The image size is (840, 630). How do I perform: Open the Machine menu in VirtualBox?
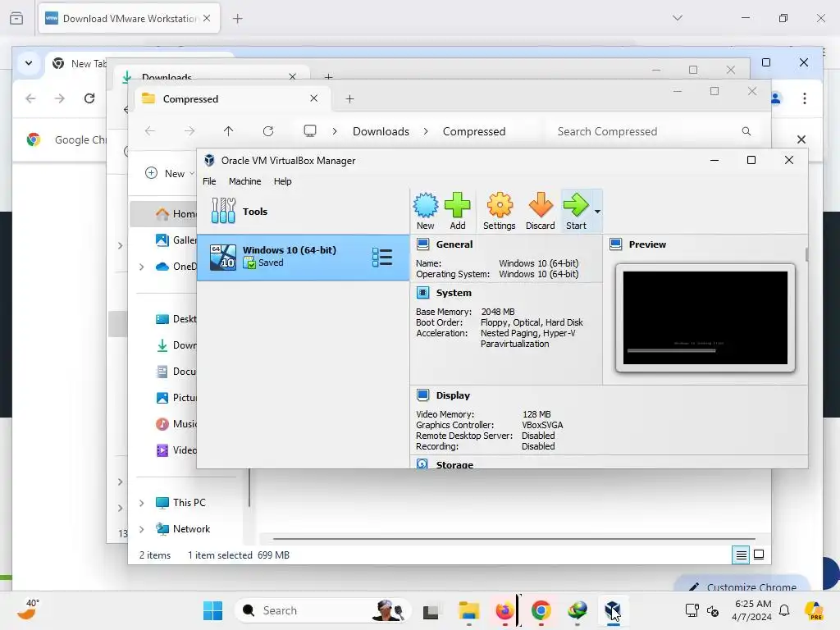(x=244, y=181)
